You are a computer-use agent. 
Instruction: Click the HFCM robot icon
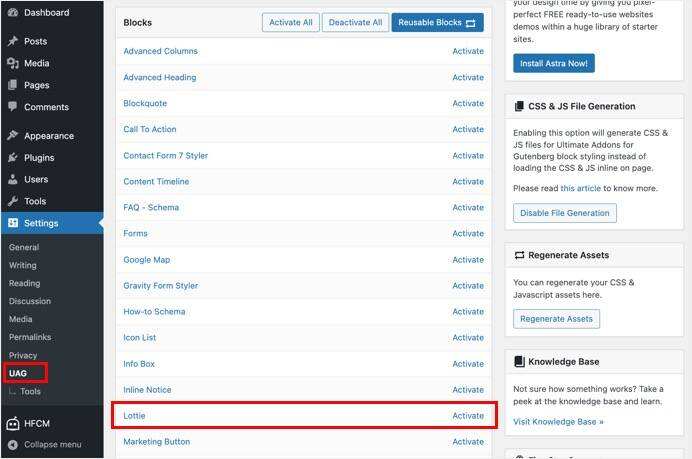click(x=13, y=424)
